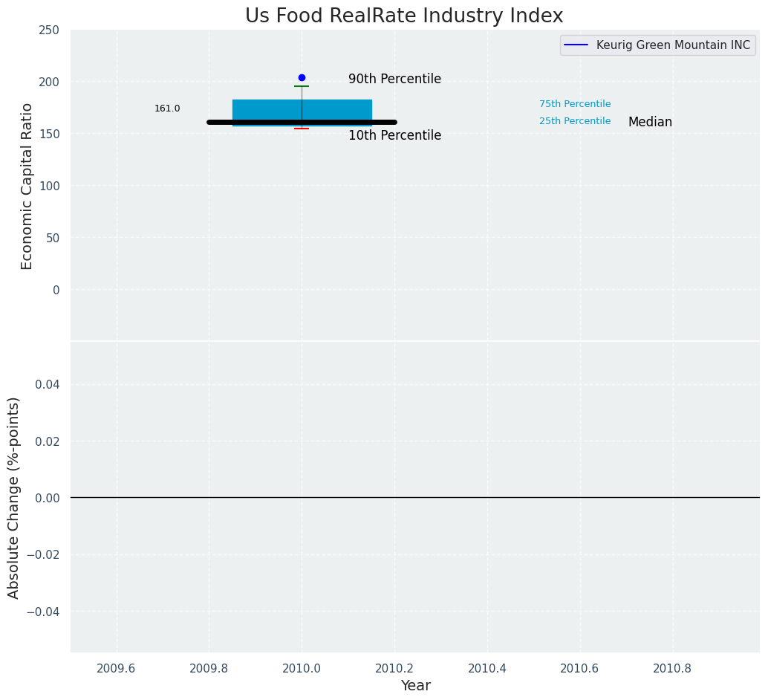768x700 pixels.
Task: Click the blue interquartile range box
Action: point(260,108)
